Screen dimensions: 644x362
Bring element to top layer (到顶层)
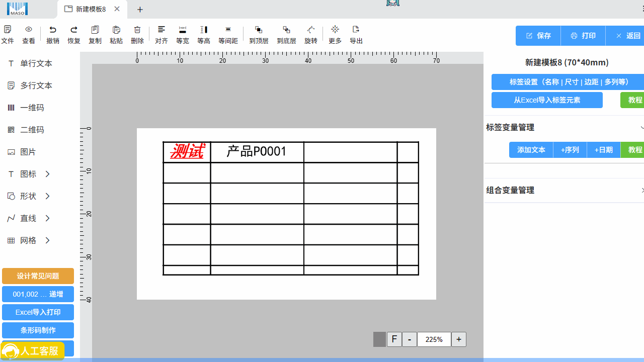click(x=259, y=30)
